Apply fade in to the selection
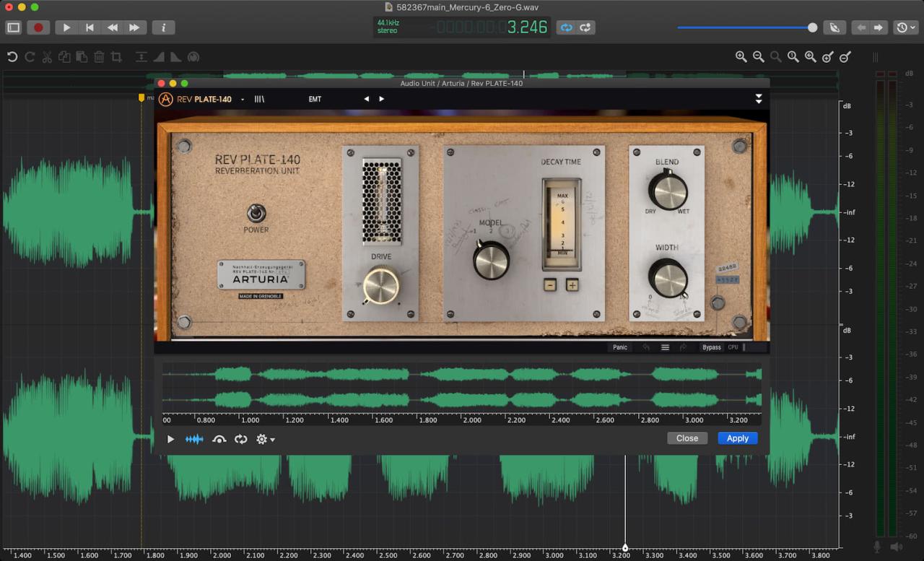Image resolution: width=924 pixels, height=561 pixels. coord(158,57)
